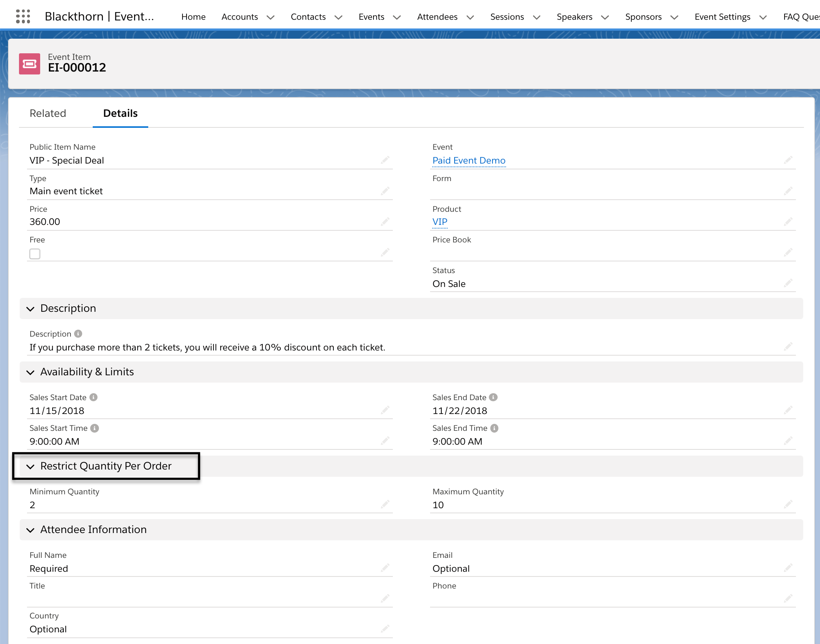The height and width of the screenshot is (644, 820).
Task: Show Sales End Date info icon
Action: (x=493, y=397)
